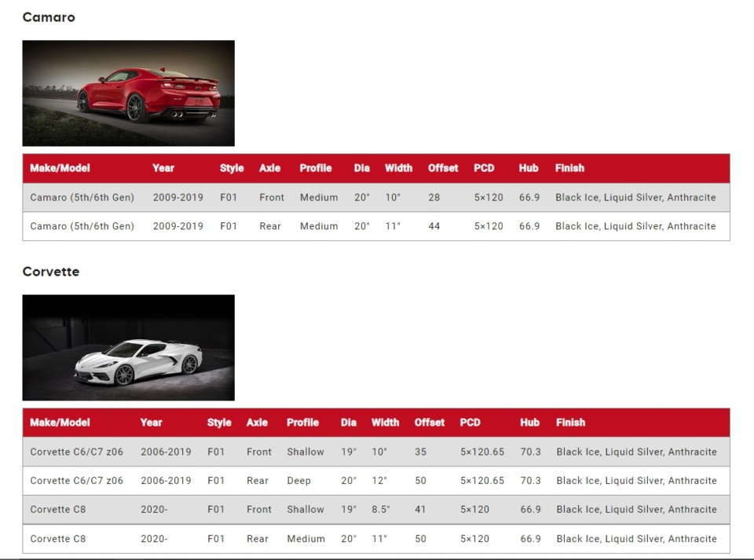Viewport: 754px width, 560px height.
Task: Select Camaro (5th/6th Gen) in Rear row
Action: [x=82, y=226]
